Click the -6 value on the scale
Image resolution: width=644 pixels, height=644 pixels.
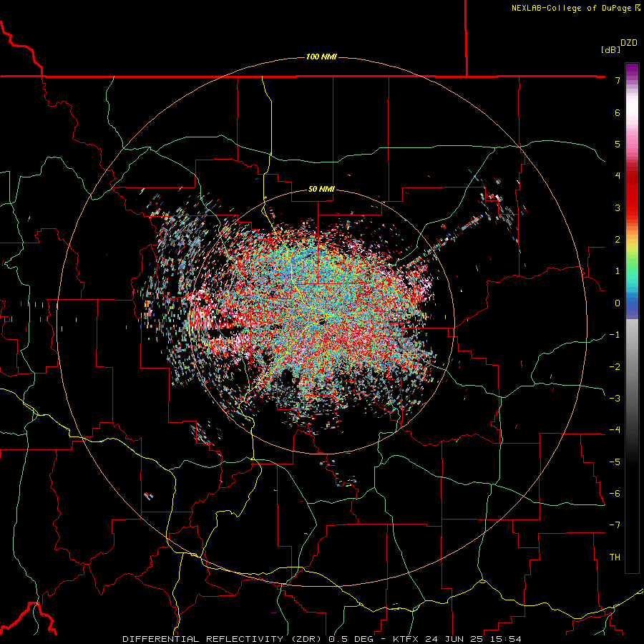tap(615, 494)
